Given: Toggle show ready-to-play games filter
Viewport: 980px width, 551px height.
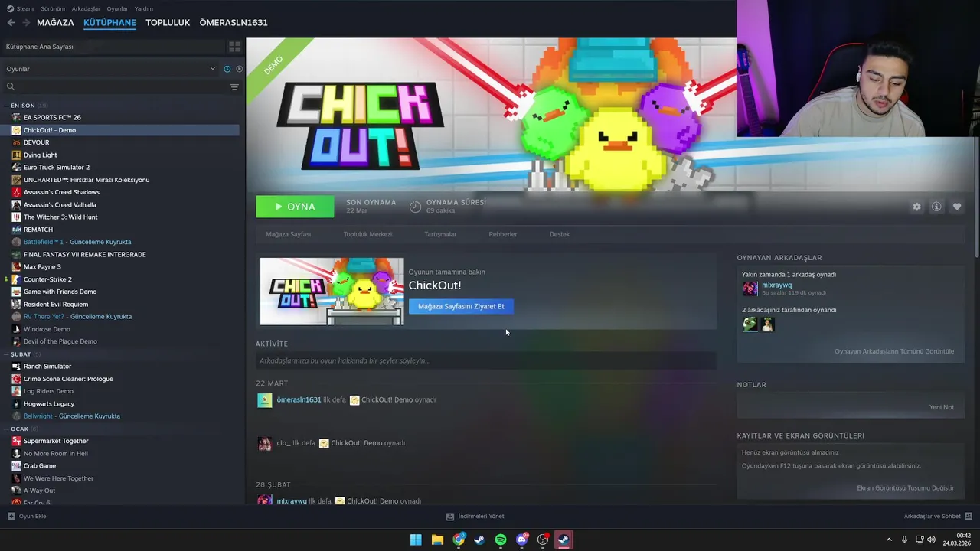Looking at the screenshot, I should click(x=239, y=69).
